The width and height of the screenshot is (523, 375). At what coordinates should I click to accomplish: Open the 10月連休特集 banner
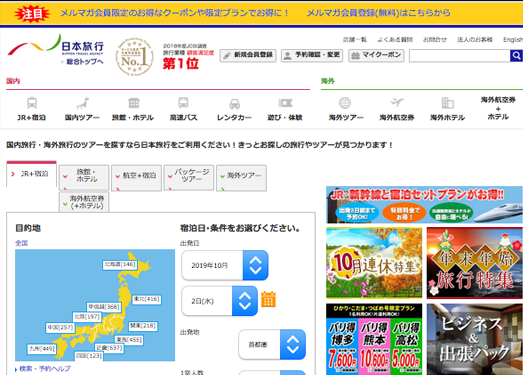(x=374, y=263)
